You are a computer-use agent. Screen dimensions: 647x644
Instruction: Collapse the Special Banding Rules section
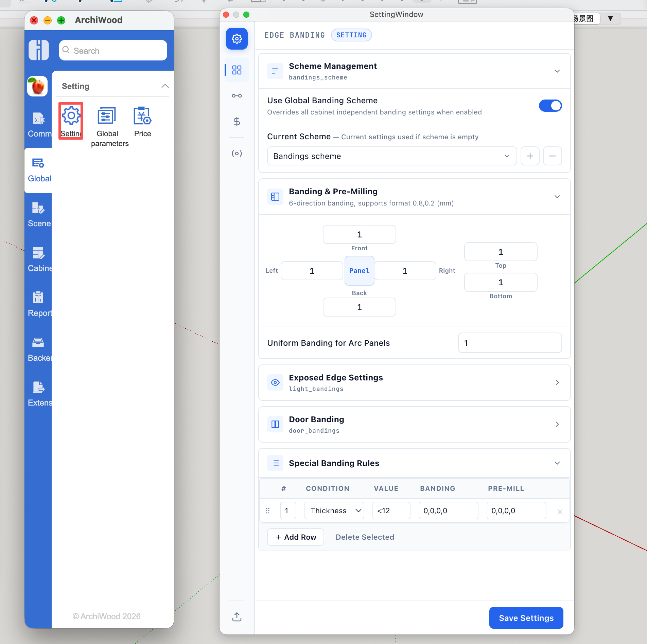[557, 463]
